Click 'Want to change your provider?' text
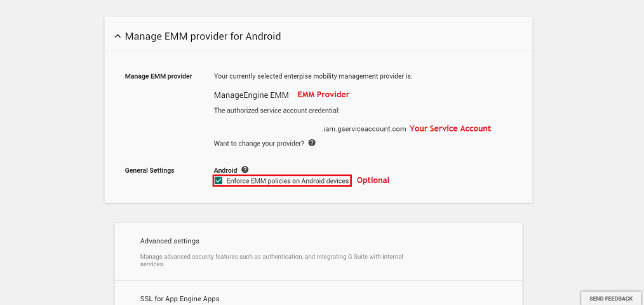The height and width of the screenshot is (305, 644). click(x=259, y=144)
